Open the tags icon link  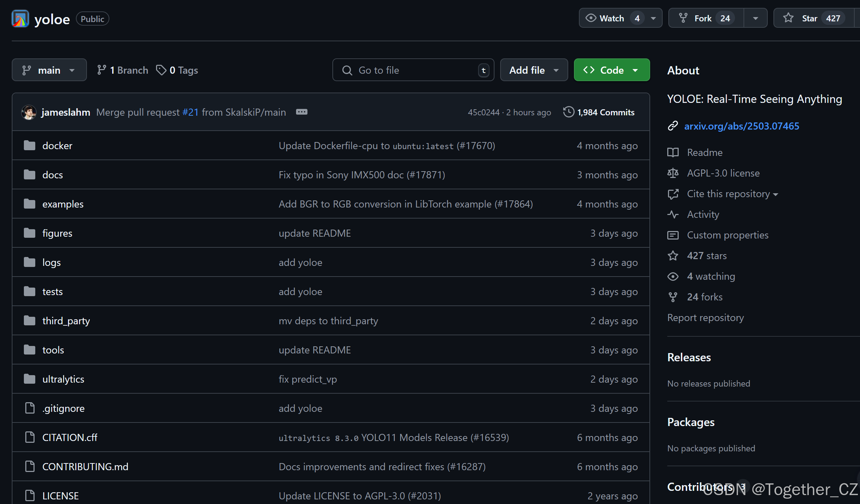tap(161, 70)
